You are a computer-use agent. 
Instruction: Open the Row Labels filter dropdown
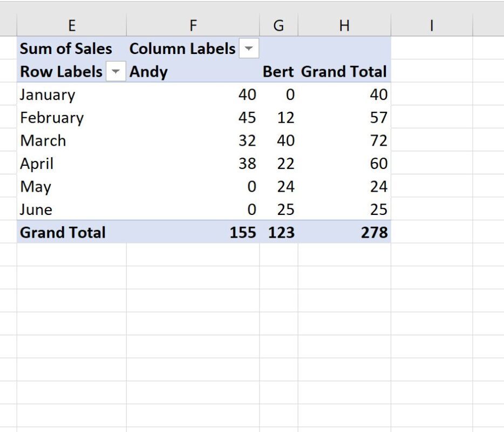[115, 71]
